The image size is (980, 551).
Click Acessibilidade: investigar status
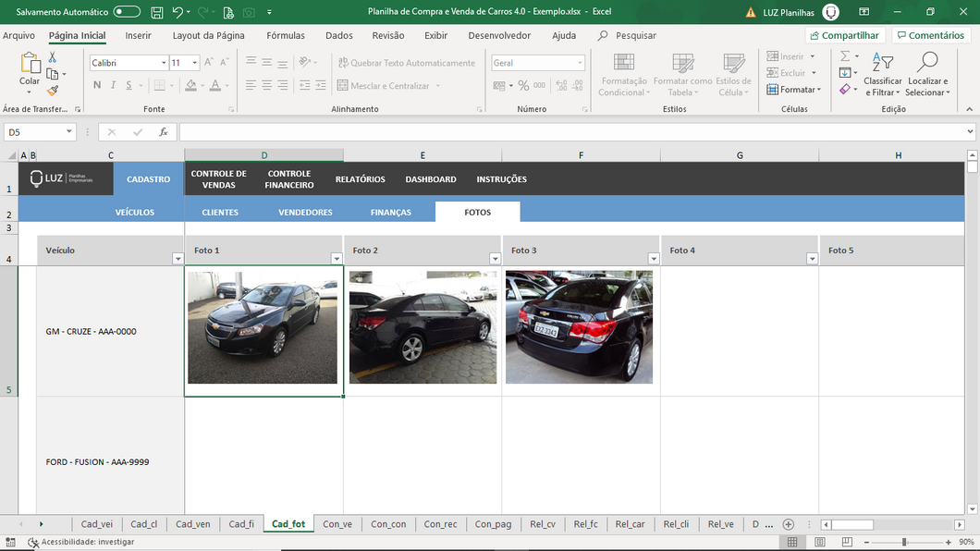[81, 543]
